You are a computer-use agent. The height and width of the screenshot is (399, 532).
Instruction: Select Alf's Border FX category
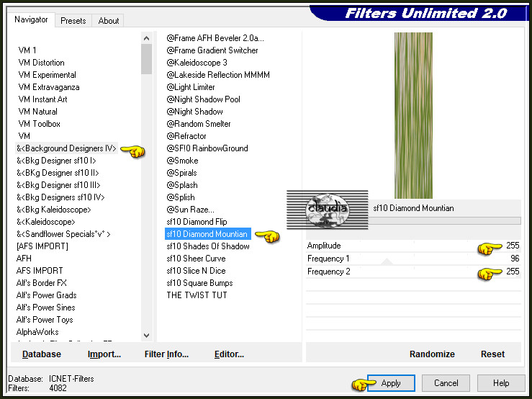(41, 282)
